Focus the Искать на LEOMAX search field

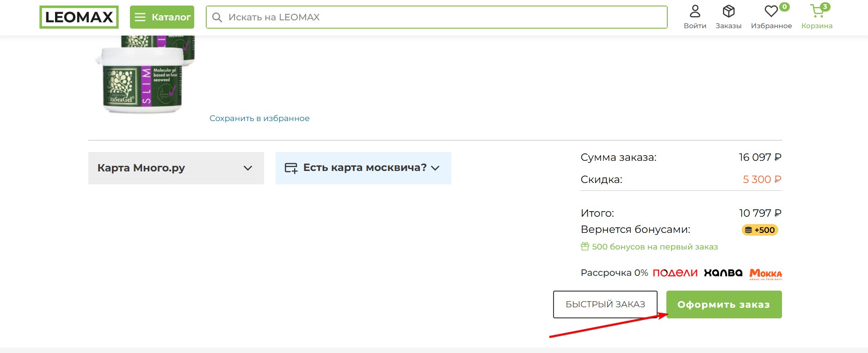coord(437,17)
